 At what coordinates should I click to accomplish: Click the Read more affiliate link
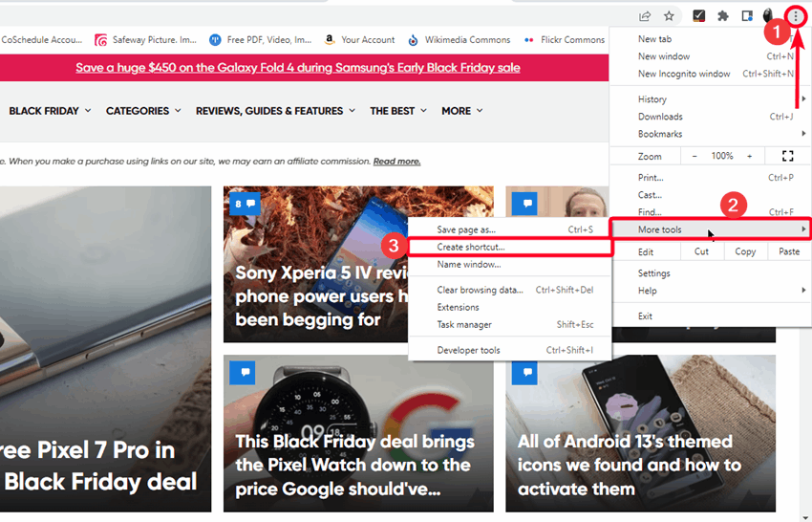tap(396, 162)
